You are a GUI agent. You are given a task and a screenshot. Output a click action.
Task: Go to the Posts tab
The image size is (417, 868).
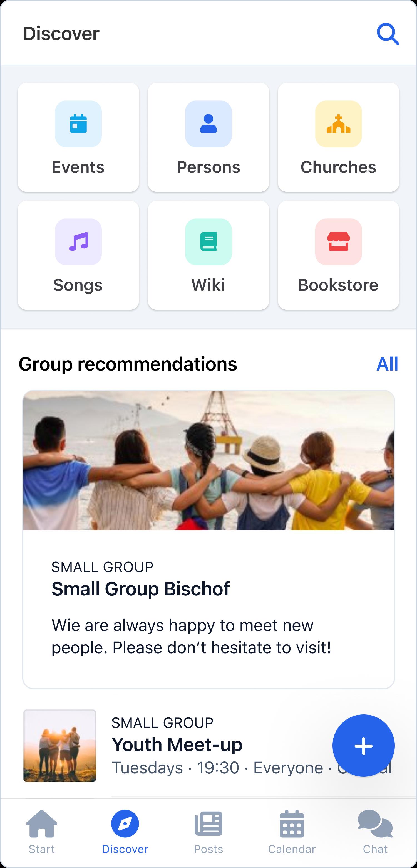tap(208, 831)
